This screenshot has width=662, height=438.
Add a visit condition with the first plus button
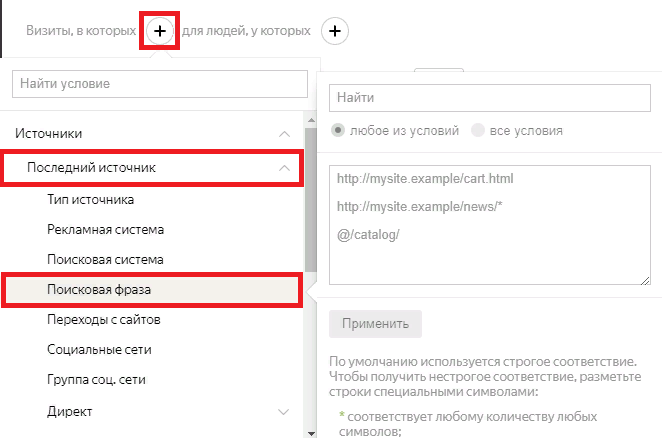(x=160, y=31)
